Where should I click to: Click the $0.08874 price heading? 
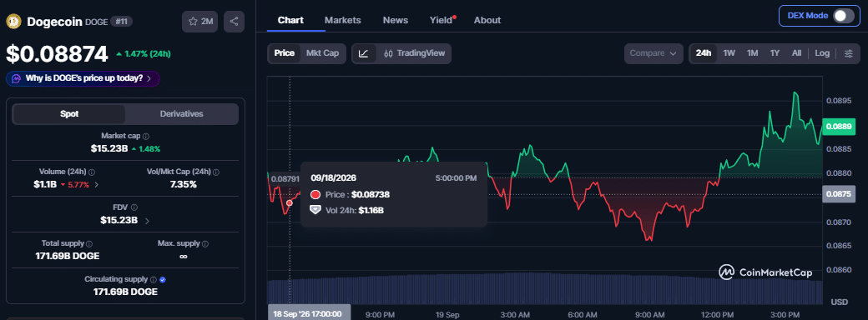pos(57,54)
